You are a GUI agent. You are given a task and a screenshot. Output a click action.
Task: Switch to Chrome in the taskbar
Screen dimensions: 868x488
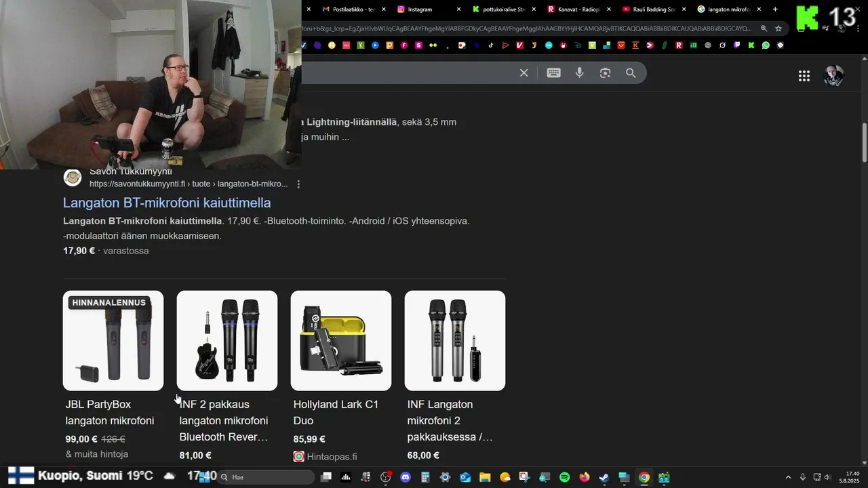[644, 477]
